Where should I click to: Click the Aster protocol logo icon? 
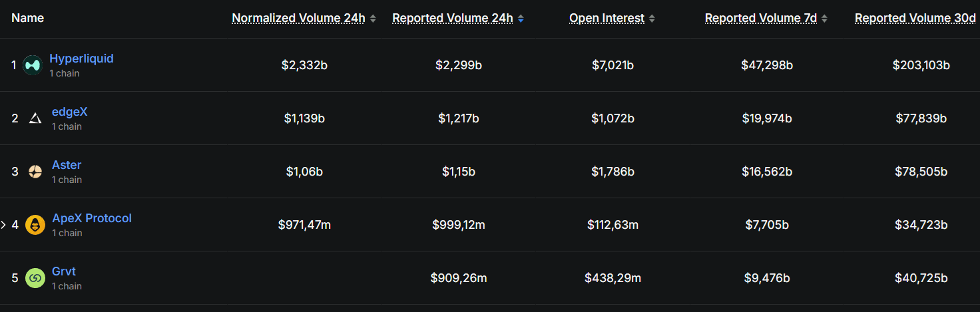click(35, 172)
